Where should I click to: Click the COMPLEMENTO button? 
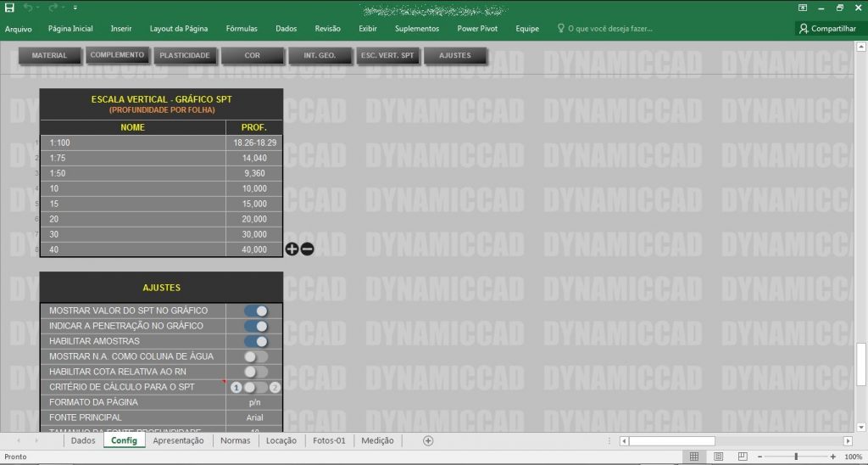coord(117,55)
